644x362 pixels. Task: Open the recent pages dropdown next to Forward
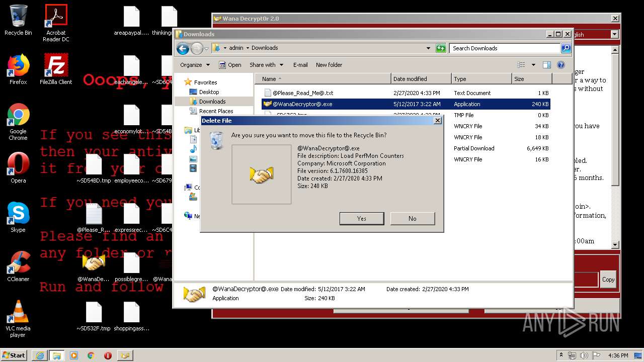pyautogui.click(x=206, y=48)
